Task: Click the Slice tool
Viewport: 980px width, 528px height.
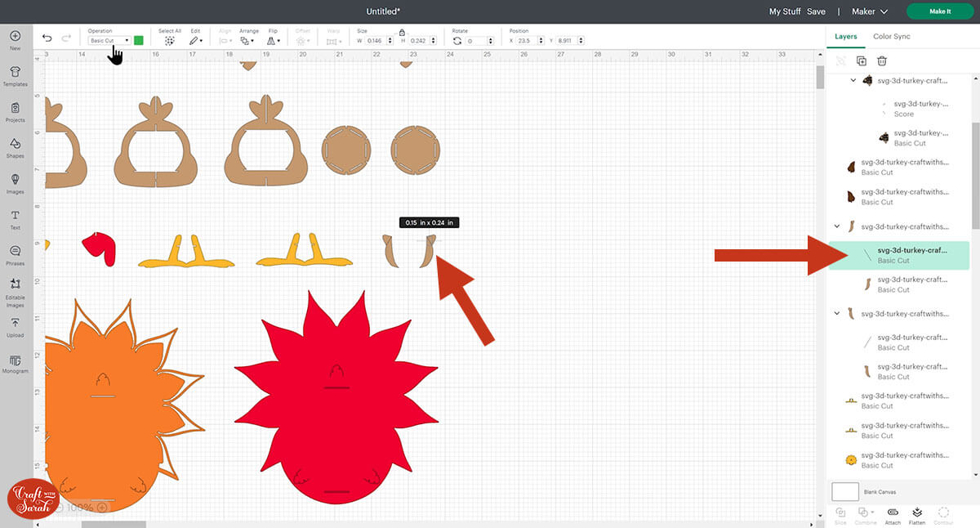Action: pyautogui.click(x=840, y=515)
